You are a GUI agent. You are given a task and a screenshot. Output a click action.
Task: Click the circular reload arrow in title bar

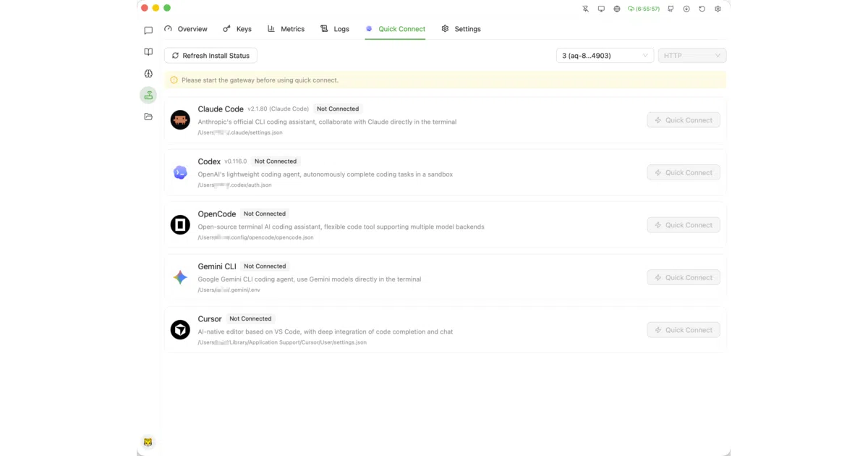click(702, 9)
